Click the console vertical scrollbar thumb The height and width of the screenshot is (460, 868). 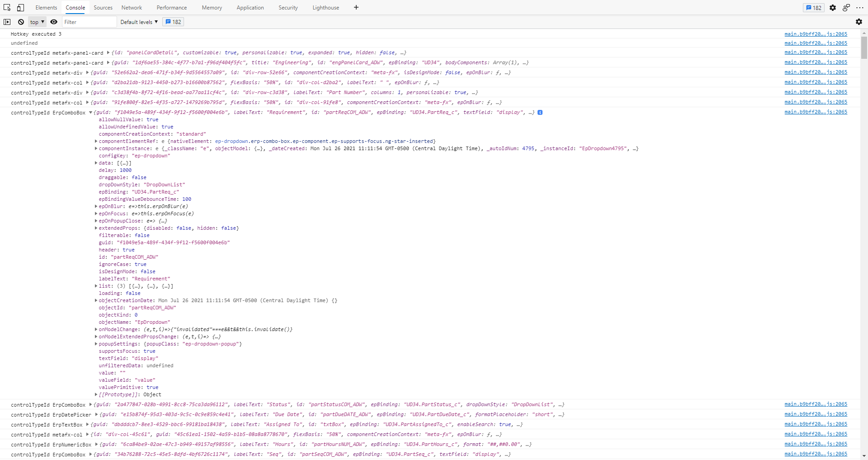click(864, 47)
